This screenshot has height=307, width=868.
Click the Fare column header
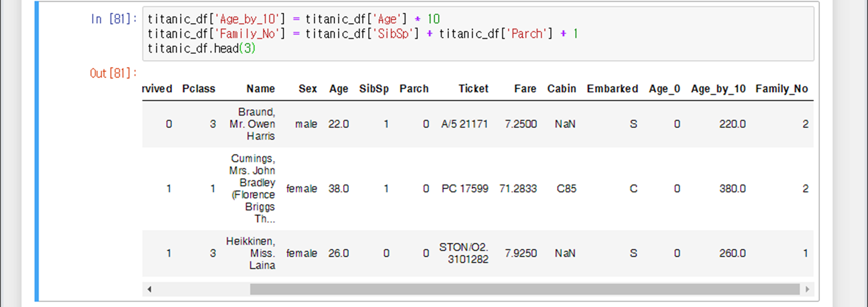(525, 89)
